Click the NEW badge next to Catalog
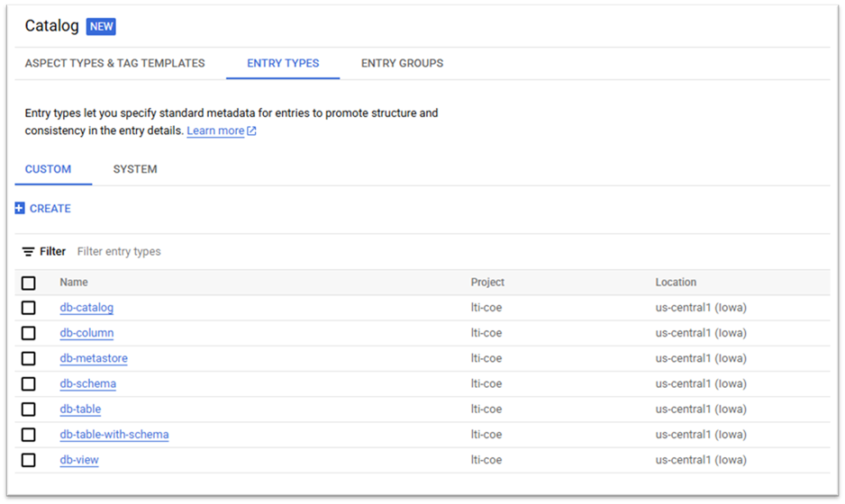The width and height of the screenshot is (845, 504). [x=101, y=26]
